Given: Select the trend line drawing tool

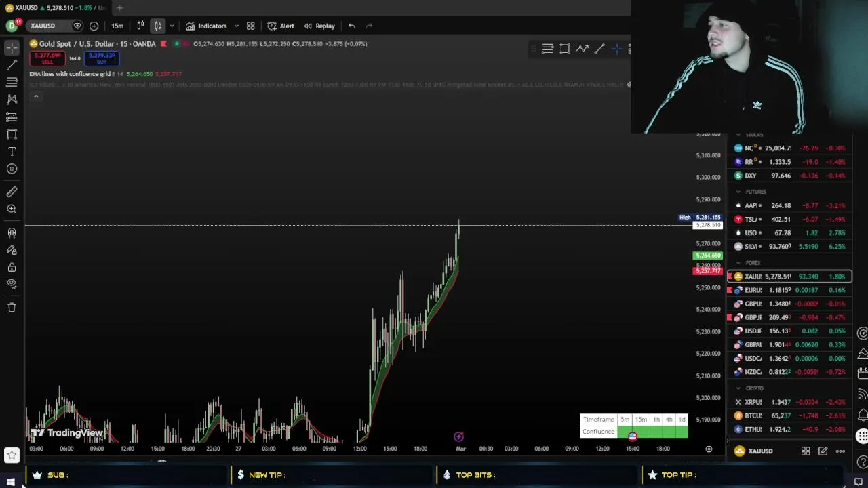Looking at the screenshot, I should [x=12, y=65].
